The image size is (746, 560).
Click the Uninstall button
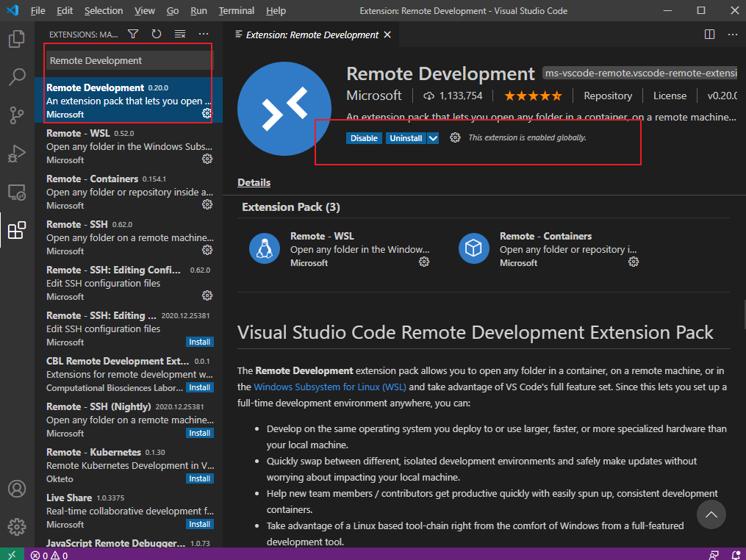coord(406,138)
